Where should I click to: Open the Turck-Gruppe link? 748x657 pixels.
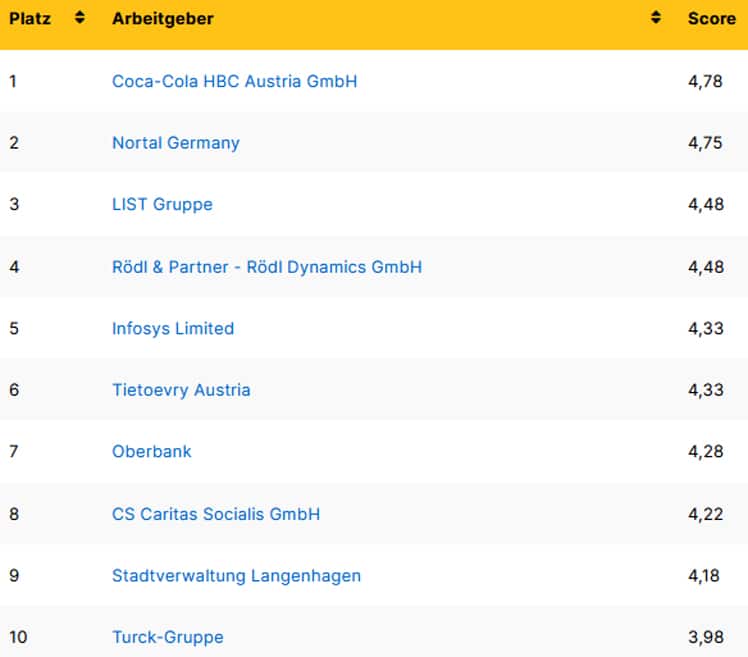click(168, 638)
